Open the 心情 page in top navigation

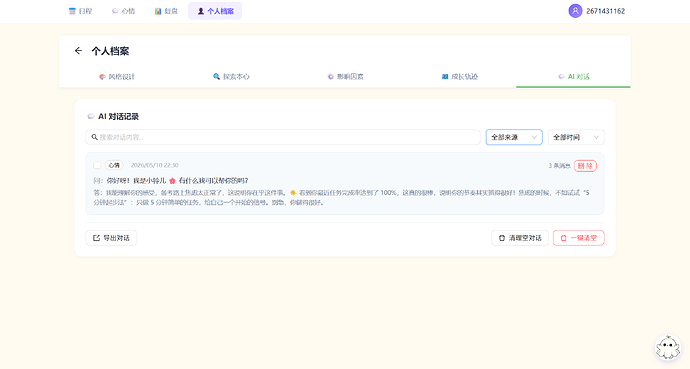click(x=123, y=11)
